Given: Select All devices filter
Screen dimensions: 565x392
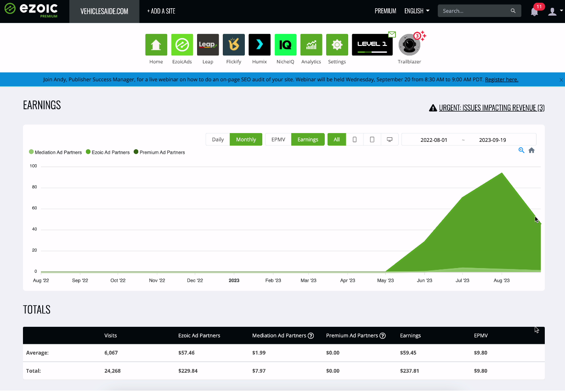Looking at the screenshot, I should pyautogui.click(x=337, y=140).
